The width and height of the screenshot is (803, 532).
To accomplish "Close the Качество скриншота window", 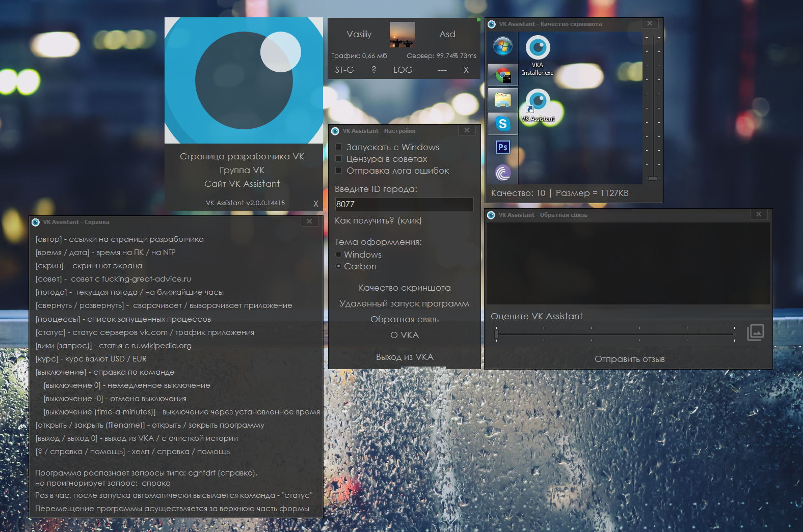I will pos(650,23).
